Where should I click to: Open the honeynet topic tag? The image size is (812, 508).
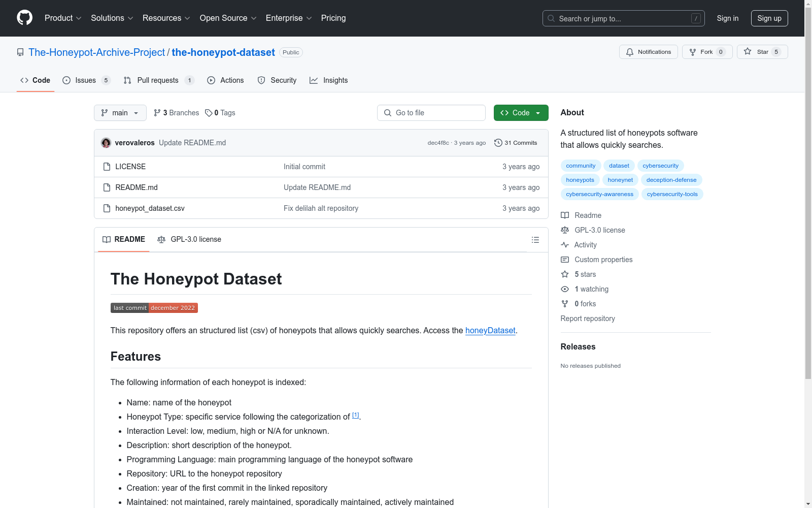click(620, 180)
